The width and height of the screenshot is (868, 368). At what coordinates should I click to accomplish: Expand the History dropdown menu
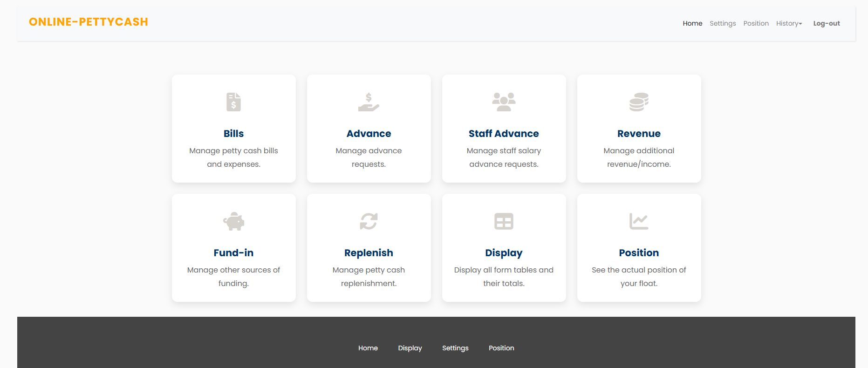789,23
